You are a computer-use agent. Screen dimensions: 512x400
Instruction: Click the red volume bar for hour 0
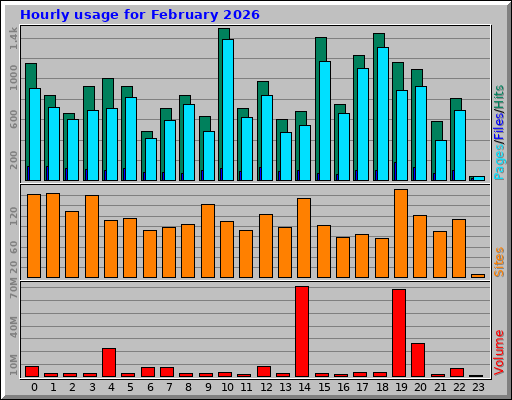pyautogui.click(x=32, y=371)
